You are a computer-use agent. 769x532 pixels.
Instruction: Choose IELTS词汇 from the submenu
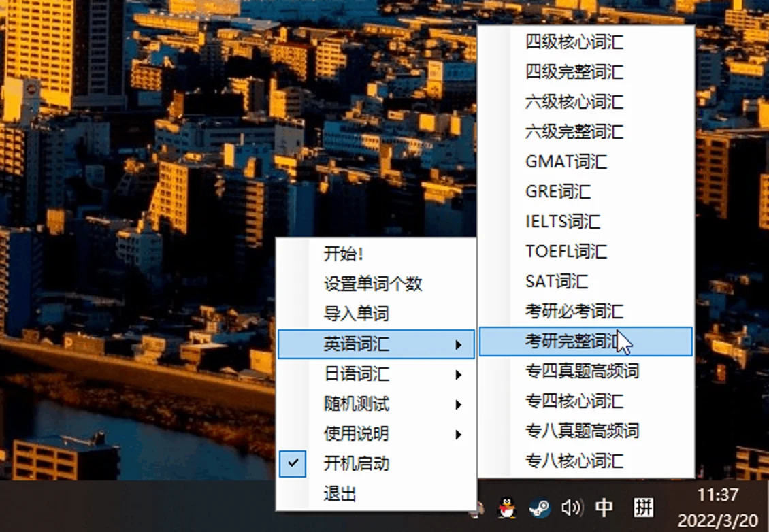tap(586, 222)
